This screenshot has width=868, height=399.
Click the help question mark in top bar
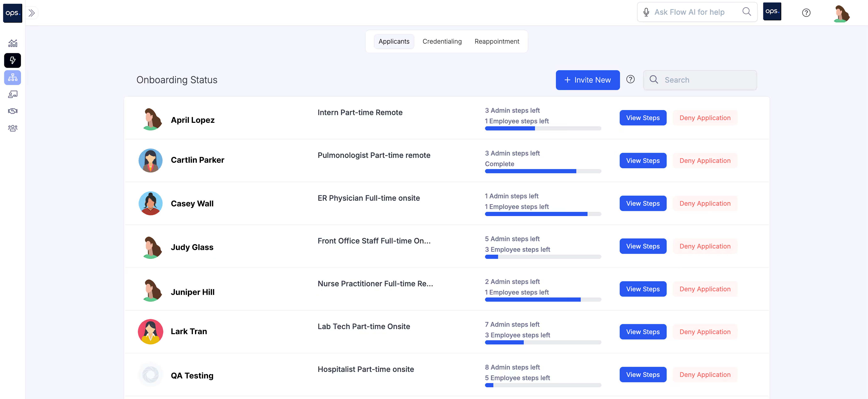(x=806, y=13)
